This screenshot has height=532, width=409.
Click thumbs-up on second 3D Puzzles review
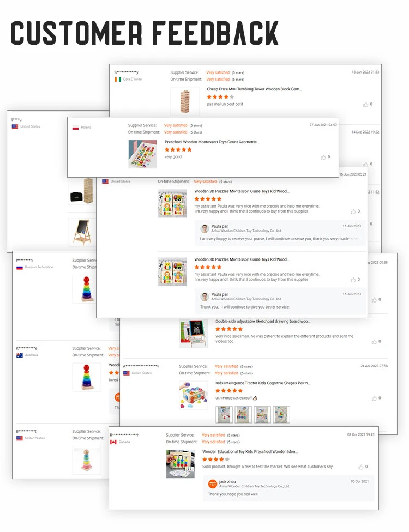pos(353,280)
